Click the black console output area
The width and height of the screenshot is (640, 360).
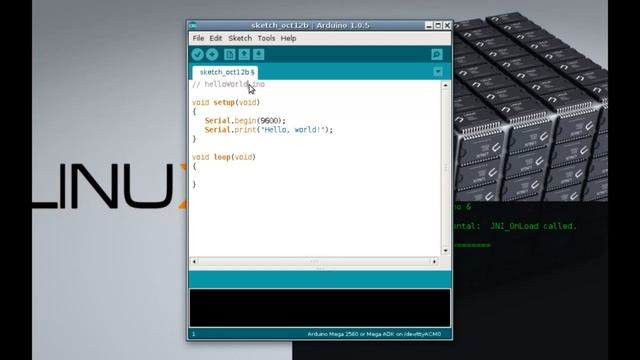pyautogui.click(x=320, y=308)
